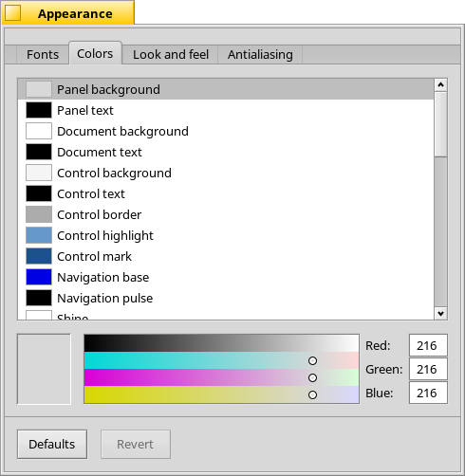
Task: Open the Antialiasing tab
Action: 260,54
